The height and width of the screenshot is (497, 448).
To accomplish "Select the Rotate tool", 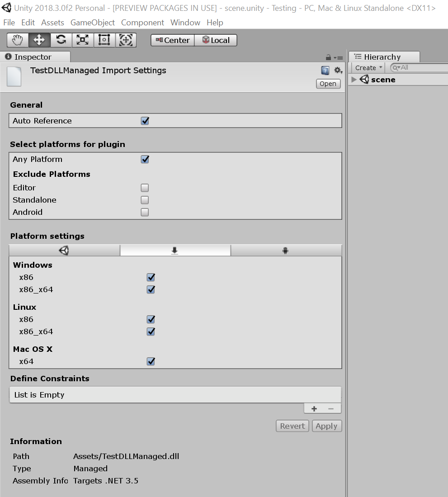I will point(61,40).
